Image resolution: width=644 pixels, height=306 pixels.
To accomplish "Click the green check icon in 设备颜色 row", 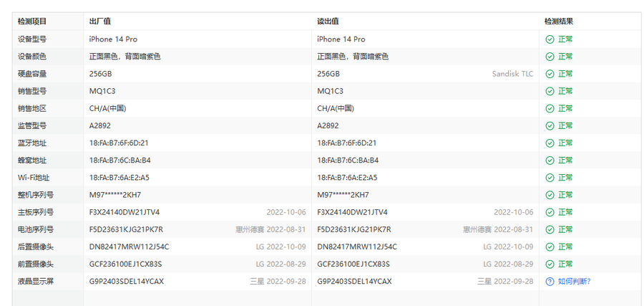I will (550, 57).
